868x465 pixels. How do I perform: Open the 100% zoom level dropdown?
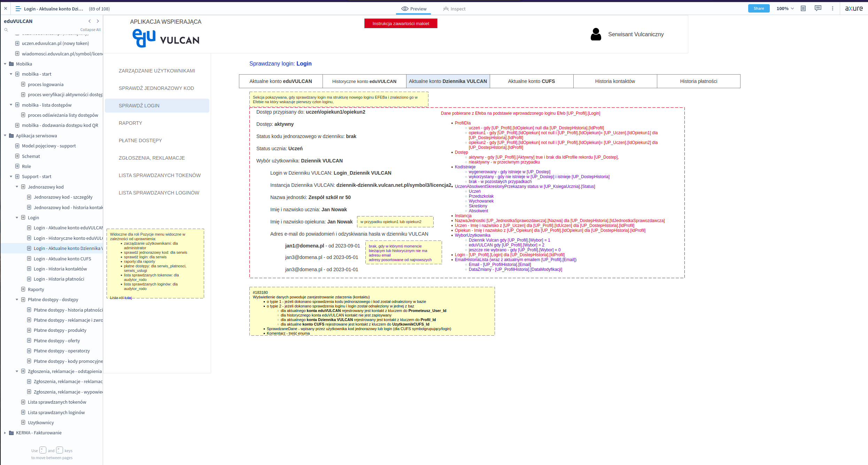[x=785, y=9]
